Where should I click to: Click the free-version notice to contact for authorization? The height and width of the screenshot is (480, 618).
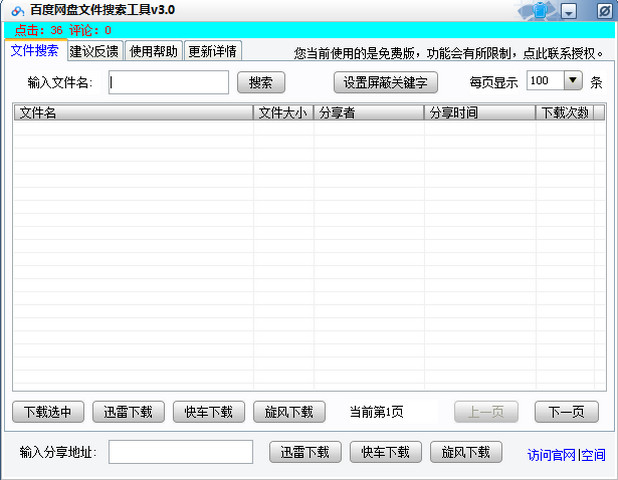[449, 53]
